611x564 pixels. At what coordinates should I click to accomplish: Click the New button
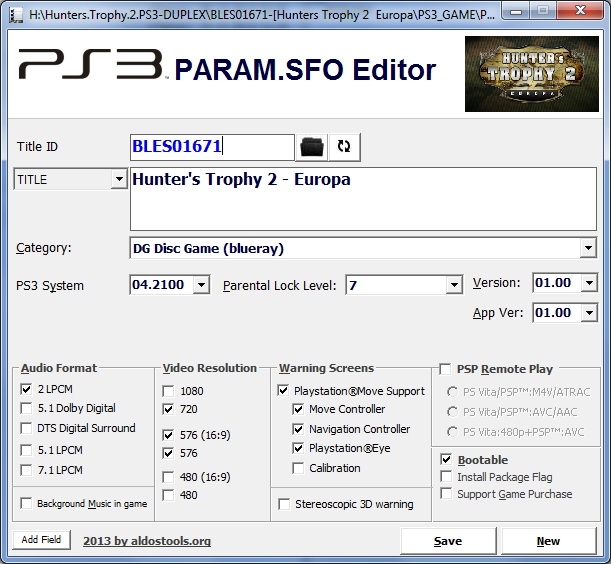[548, 541]
